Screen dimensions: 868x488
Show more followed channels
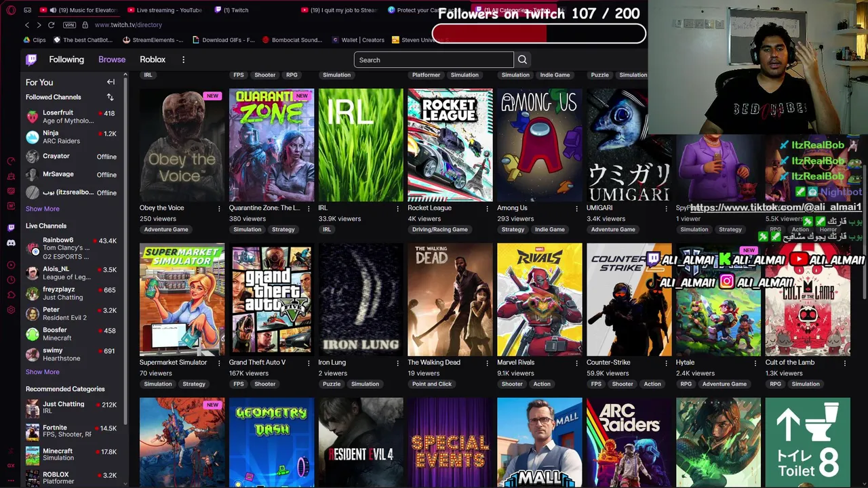click(x=42, y=209)
